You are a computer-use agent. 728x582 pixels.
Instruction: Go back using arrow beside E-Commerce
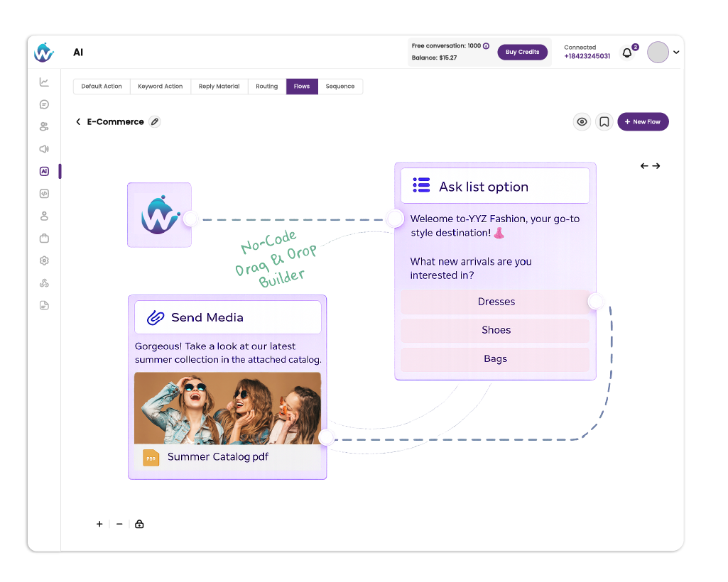[x=78, y=121]
